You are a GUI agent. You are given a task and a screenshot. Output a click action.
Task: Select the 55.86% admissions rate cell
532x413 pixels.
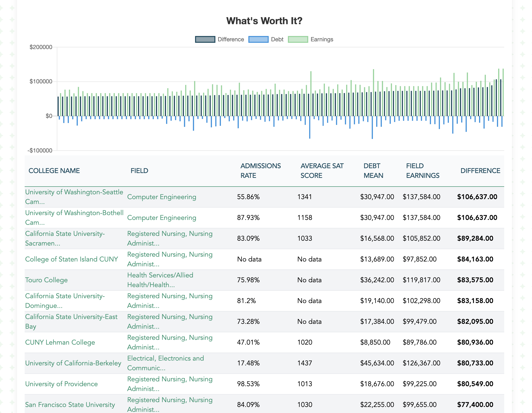tap(248, 197)
